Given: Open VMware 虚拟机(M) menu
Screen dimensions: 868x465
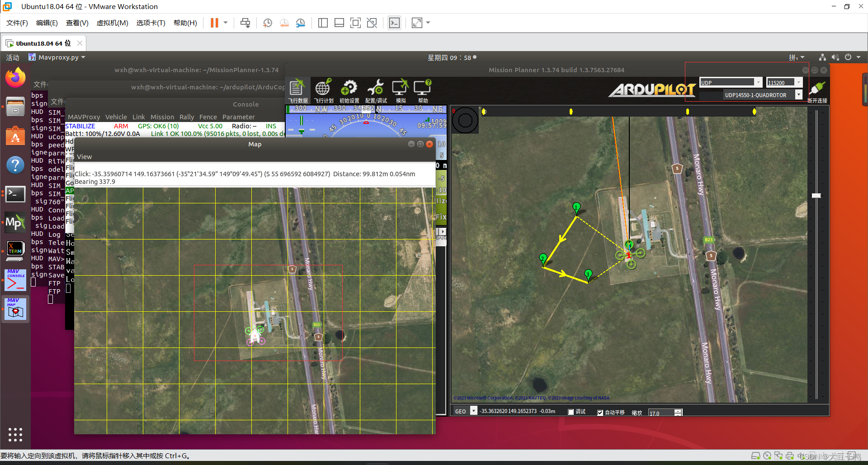Looking at the screenshot, I should [113, 23].
